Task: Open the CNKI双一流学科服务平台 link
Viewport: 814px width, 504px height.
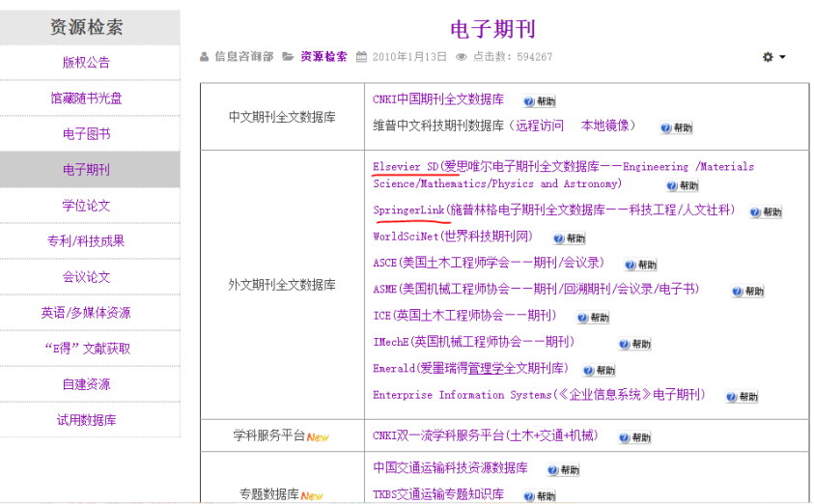Action: point(486,435)
